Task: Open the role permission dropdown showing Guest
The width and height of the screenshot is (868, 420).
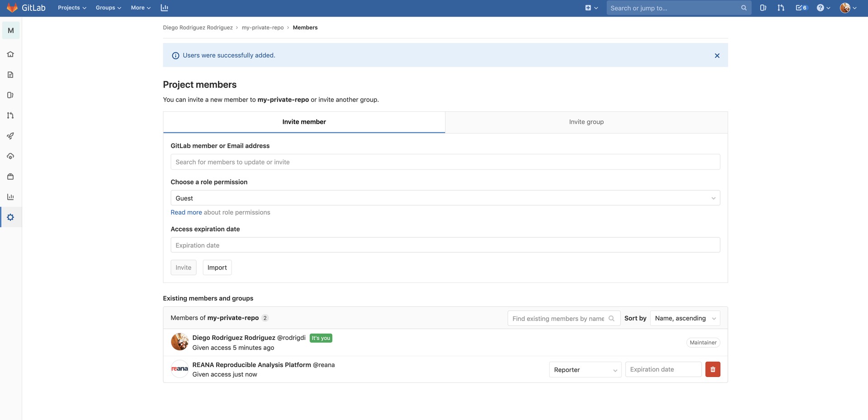Action: [x=445, y=198]
